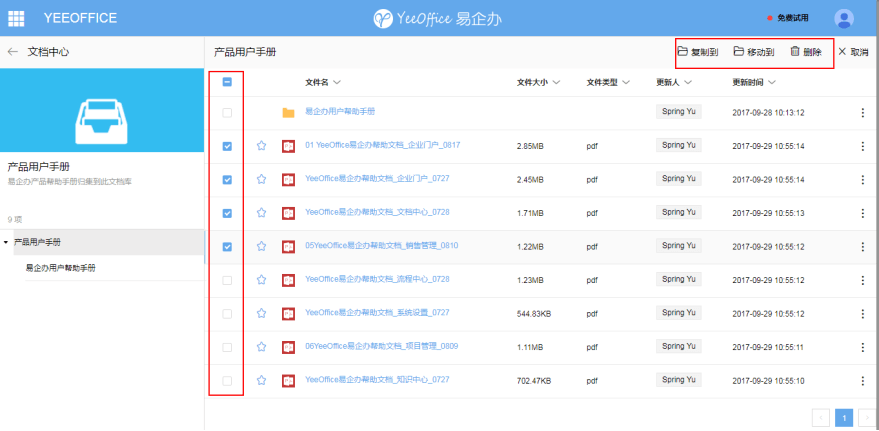The image size is (879, 431).
Task: Go to the previous page arrow
Action: pos(821,418)
